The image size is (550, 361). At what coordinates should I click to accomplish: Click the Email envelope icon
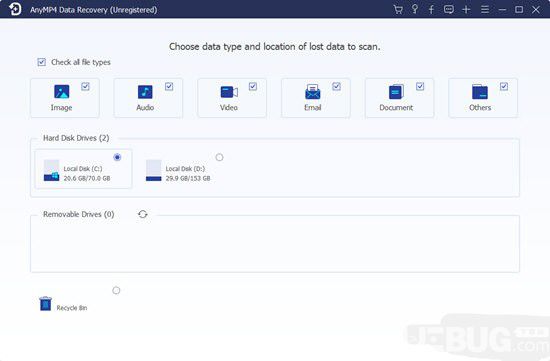312,92
